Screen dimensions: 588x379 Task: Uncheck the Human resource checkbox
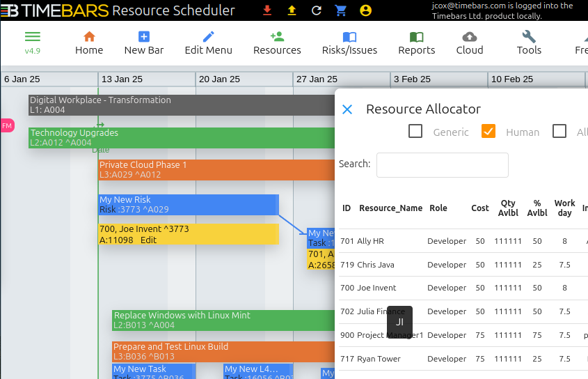pos(488,132)
